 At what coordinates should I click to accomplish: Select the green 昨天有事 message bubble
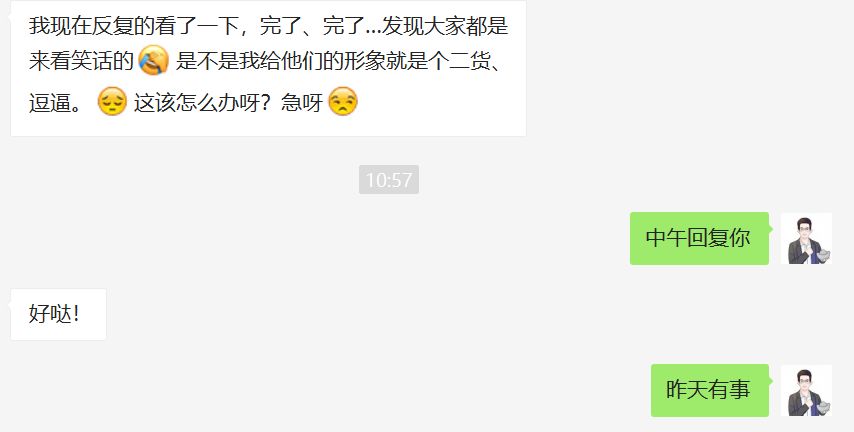pyautogui.click(x=710, y=391)
